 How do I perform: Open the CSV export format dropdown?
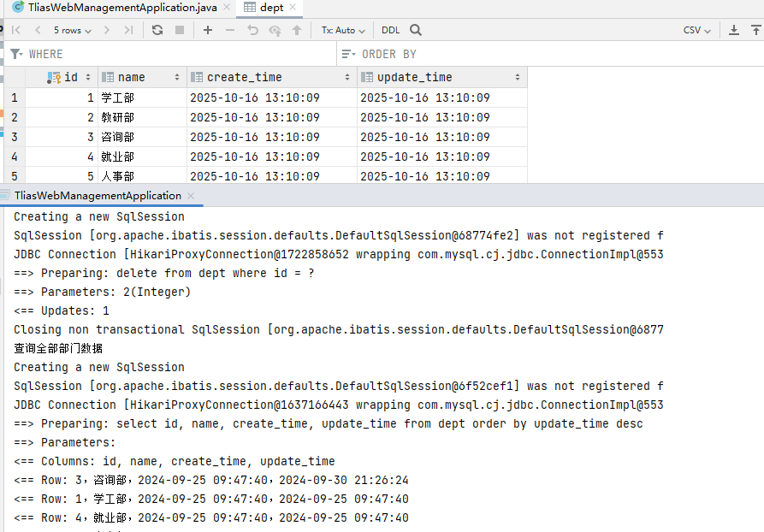coord(696,30)
